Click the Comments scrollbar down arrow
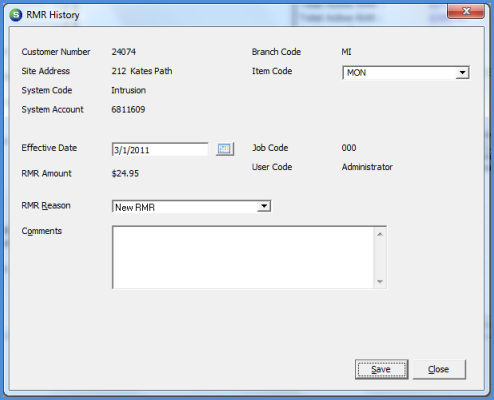 point(380,282)
